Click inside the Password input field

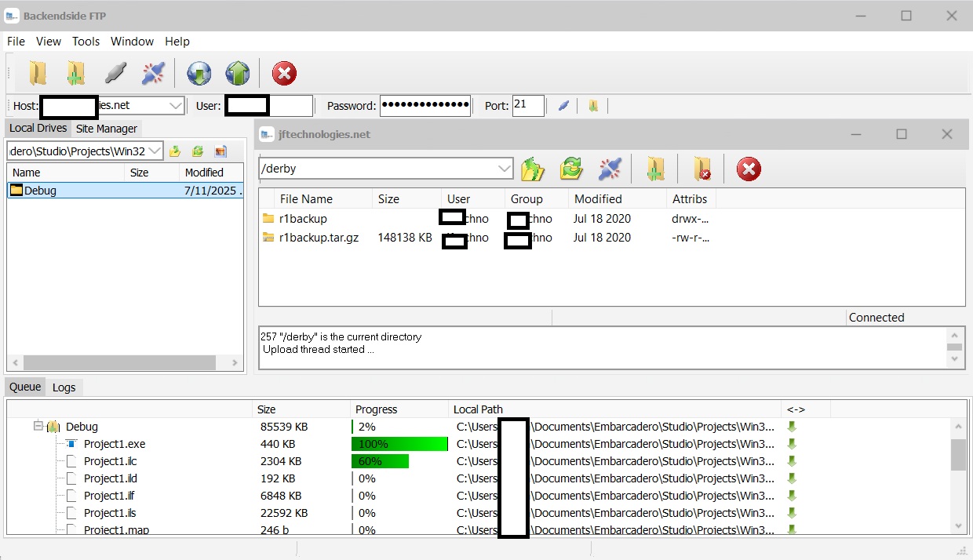pos(425,105)
